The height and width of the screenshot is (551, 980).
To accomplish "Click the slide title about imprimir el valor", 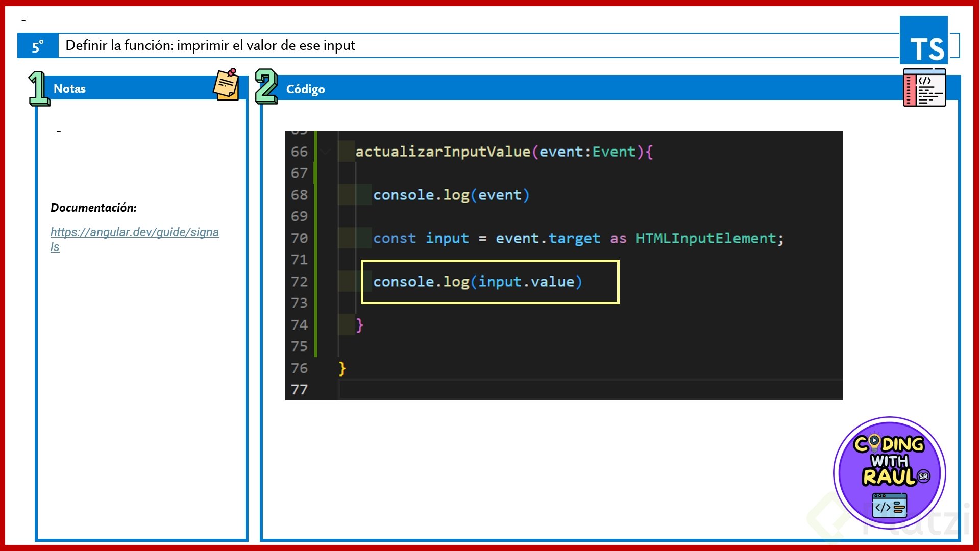I will tap(210, 46).
